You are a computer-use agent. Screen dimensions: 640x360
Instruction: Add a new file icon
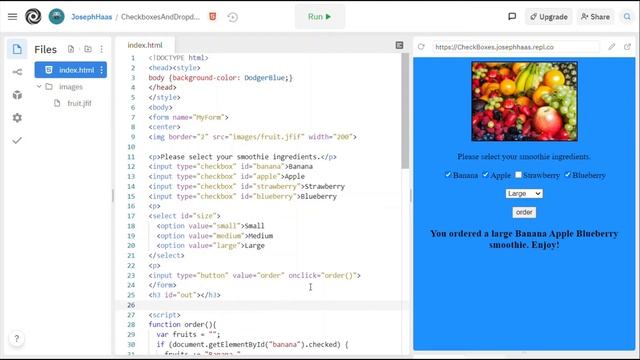(x=71, y=49)
